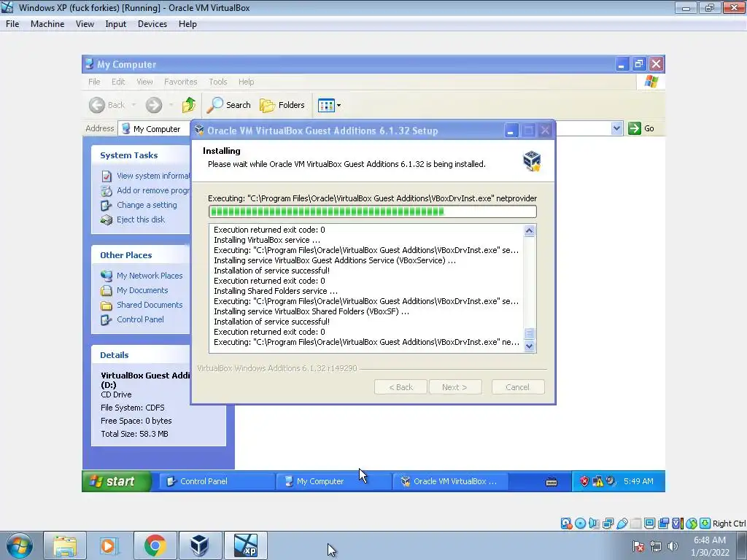The height and width of the screenshot is (560, 747).
Task: Open Shared Documents link
Action: tap(150, 305)
